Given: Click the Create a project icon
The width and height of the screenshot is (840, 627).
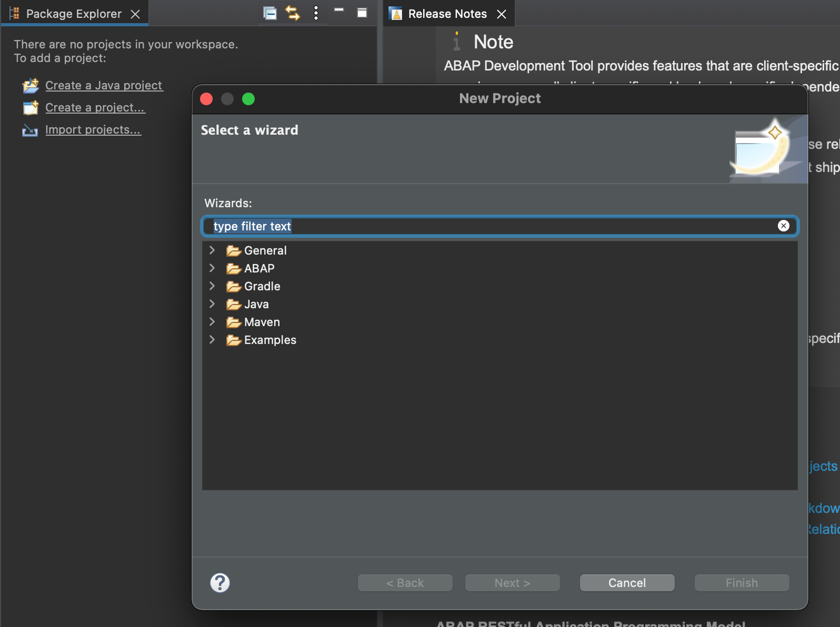Looking at the screenshot, I should pos(31,107).
